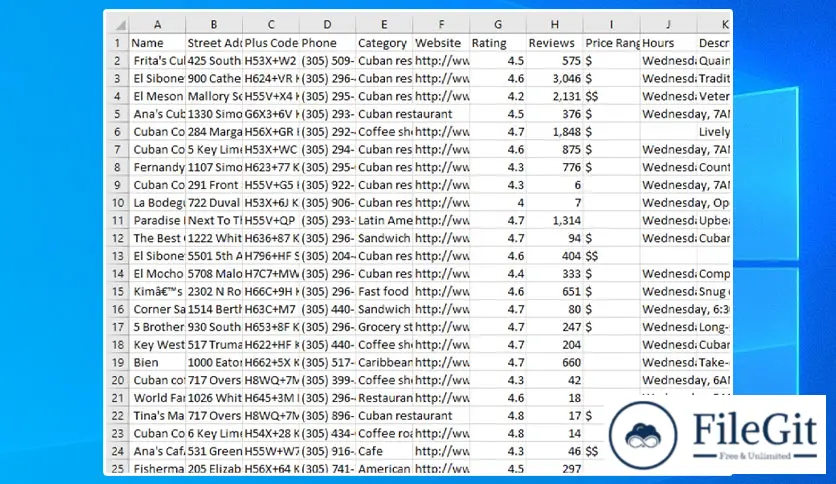Select the '(305) 922-' phone cell
The image size is (836, 484).
coord(327,185)
